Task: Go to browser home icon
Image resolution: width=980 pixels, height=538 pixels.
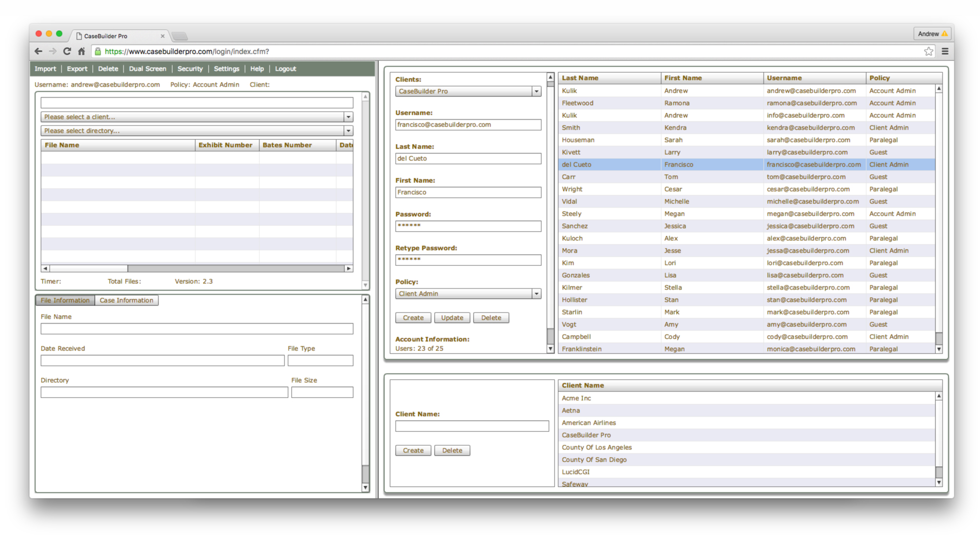Action: coord(81,51)
